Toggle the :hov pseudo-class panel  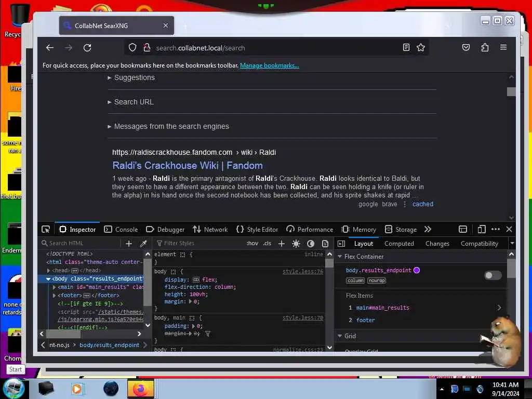(x=252, y=243)
